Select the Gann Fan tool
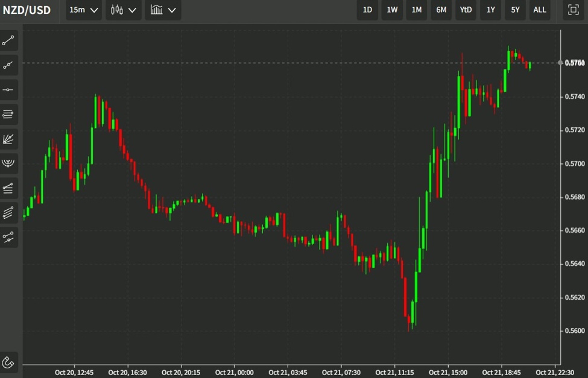 coord(8,139)
